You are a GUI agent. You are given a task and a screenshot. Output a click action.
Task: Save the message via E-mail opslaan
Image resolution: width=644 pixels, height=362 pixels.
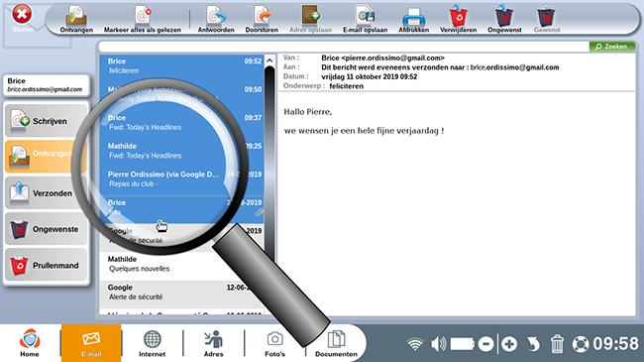point(366,19)
